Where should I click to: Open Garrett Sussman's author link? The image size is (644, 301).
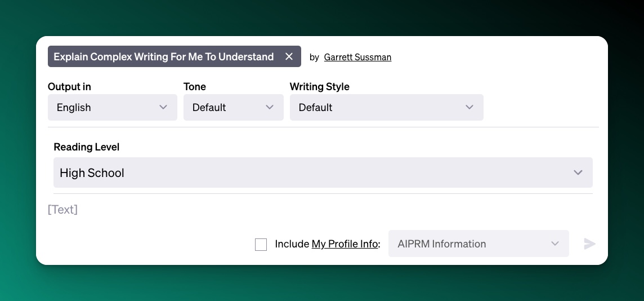click(x=357, y=57)
